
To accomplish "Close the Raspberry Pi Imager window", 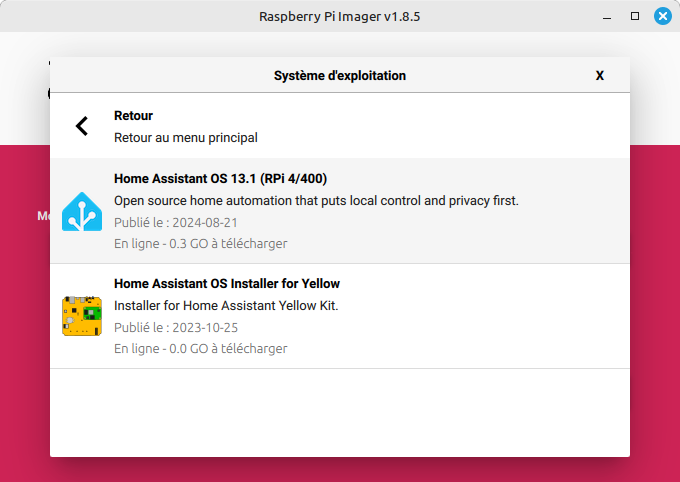I will coord(663,16).
